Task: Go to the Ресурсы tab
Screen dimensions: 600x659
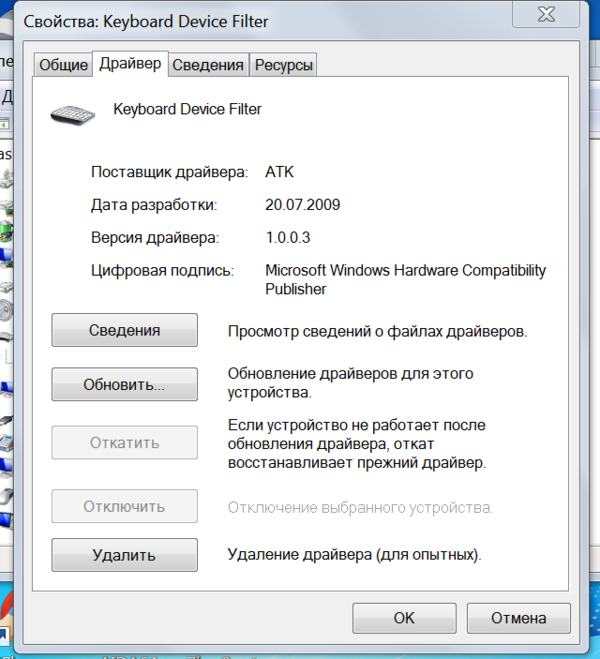Action: tap(284, 65)
